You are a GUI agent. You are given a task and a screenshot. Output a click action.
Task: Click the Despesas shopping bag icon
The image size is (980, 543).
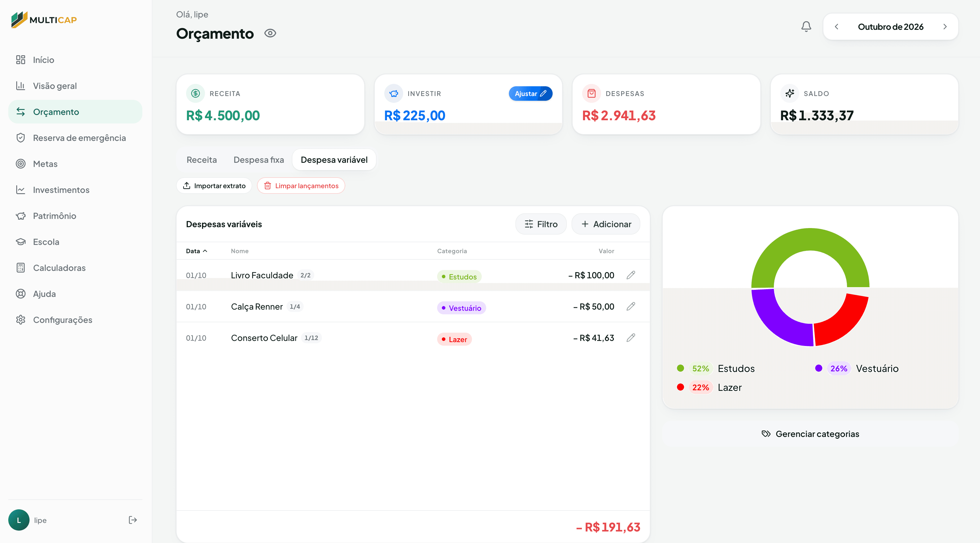591,94
